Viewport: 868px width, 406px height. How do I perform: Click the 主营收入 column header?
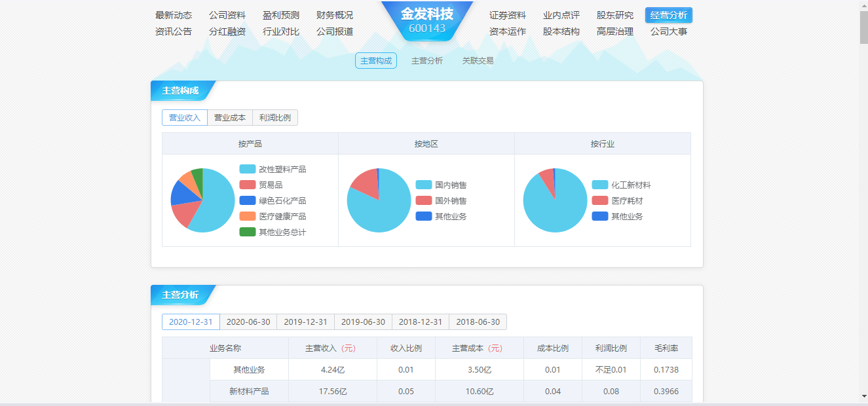click(333, 348)
